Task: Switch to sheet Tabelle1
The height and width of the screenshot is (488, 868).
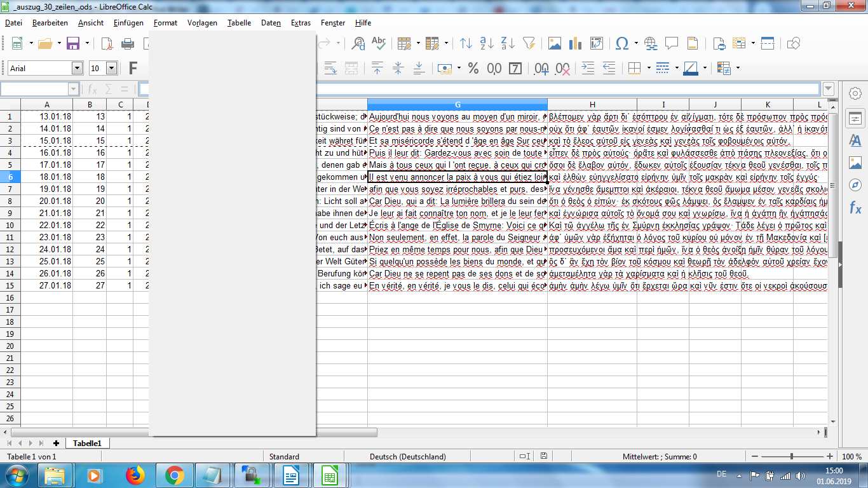Action: click(x=87, y=443)
